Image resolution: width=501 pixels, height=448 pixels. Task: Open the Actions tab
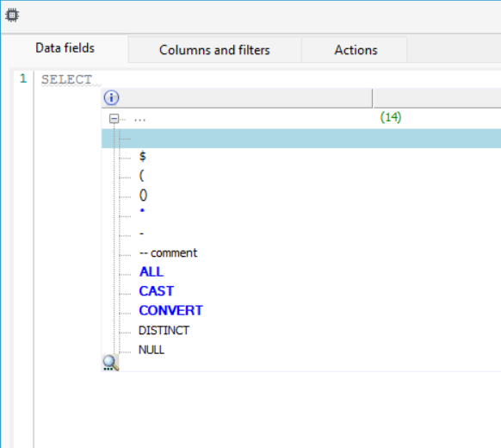point(356,50)
